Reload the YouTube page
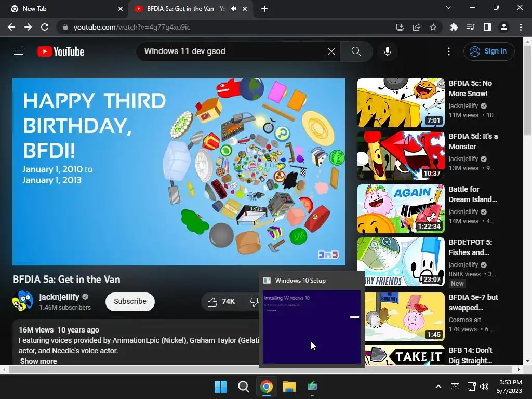 pos(45,27)
